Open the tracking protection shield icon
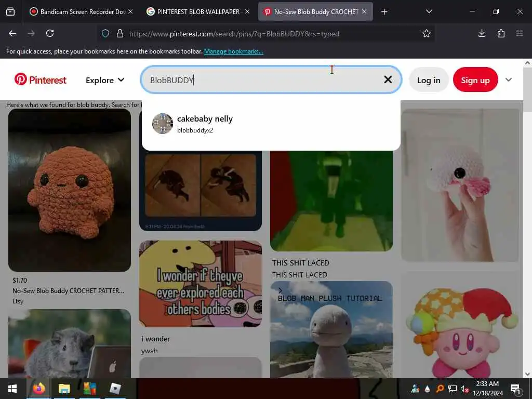Image resolution: width=532 pixels, height=399 pixels. coord(105,33)
